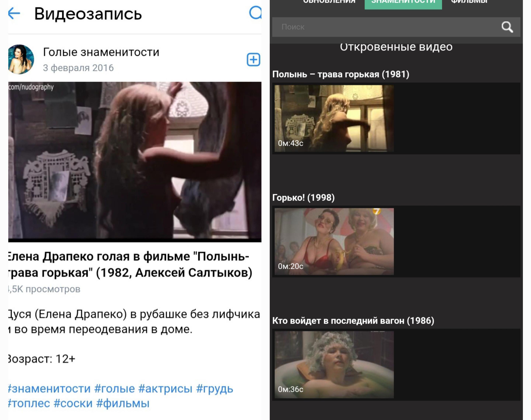Open the 0м:43с video thumbnail
531x420 pixels.
[334, 118]
